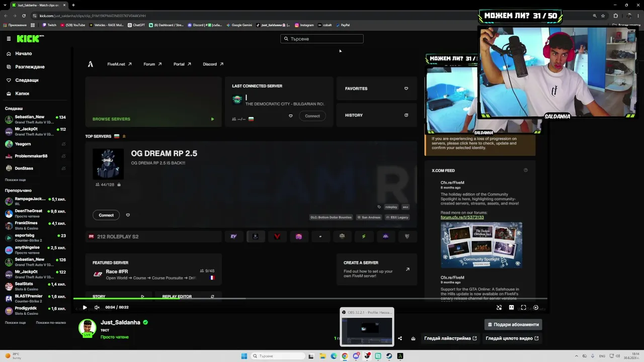This screenshot has width=644, height=362.
Task: Expand followed list with first Покажи още
Action: coord(15,179)
